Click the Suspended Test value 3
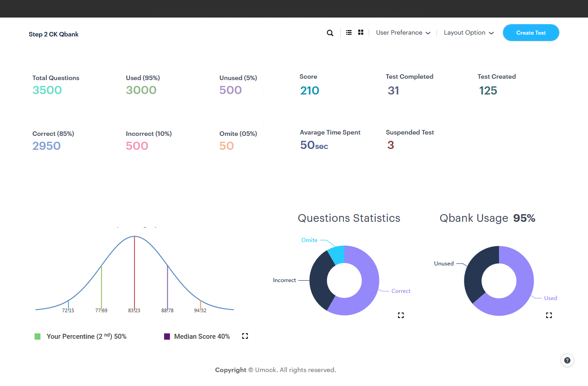 point(391,145)
